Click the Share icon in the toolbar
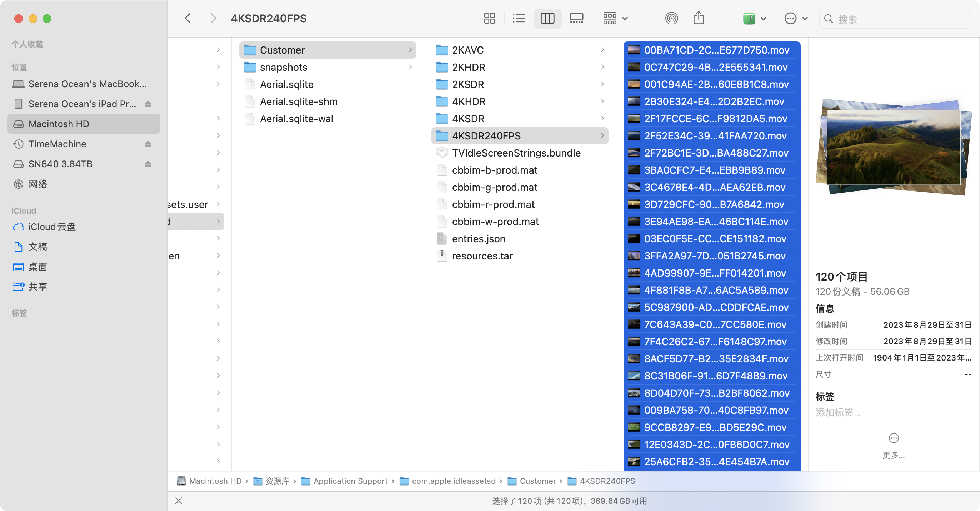This screenshot has width=980, height=511. [699, 18]
